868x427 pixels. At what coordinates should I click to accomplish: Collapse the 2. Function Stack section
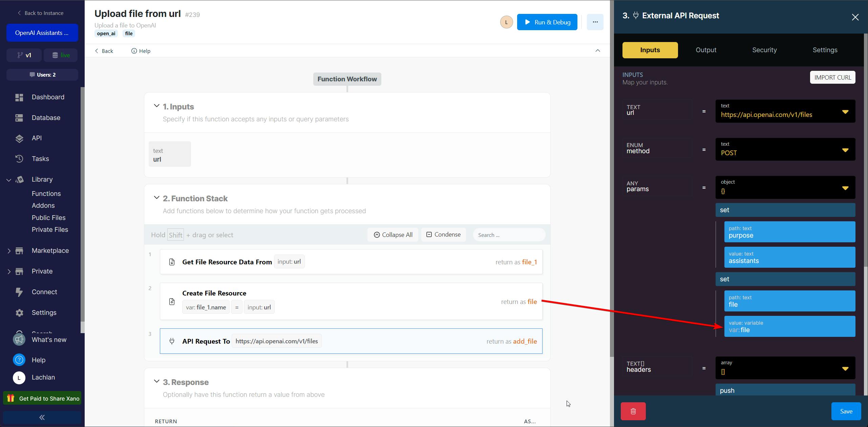click(156, 198)
